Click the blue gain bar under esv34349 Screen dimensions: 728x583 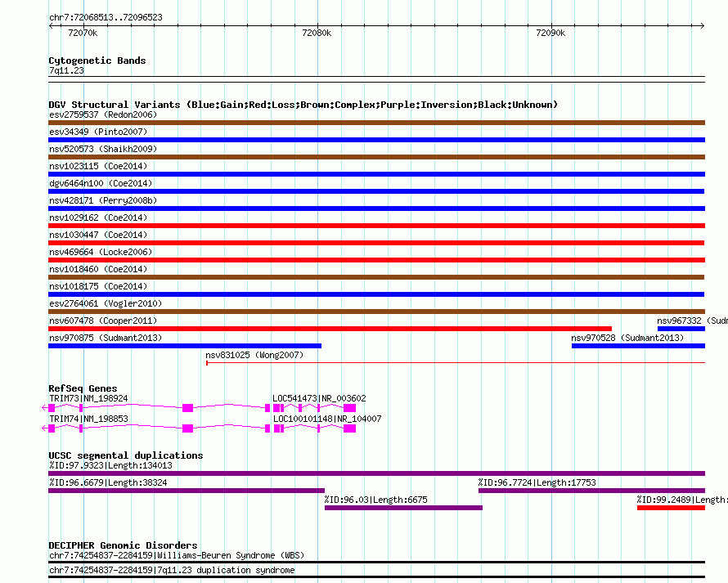[x=376, y=140]
